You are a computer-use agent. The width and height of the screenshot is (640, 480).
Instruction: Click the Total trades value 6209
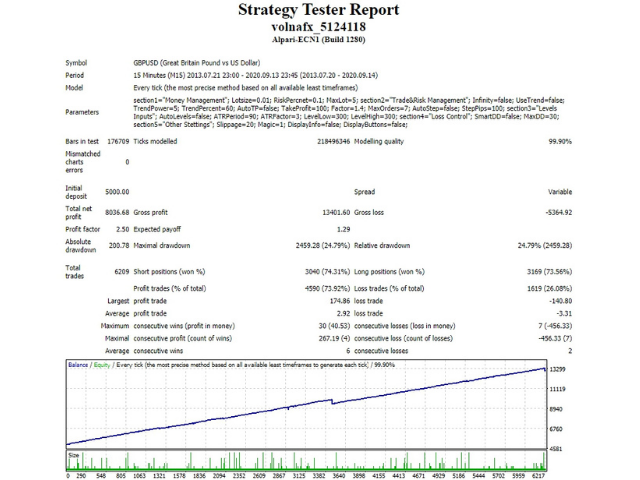tap(122, 272)
